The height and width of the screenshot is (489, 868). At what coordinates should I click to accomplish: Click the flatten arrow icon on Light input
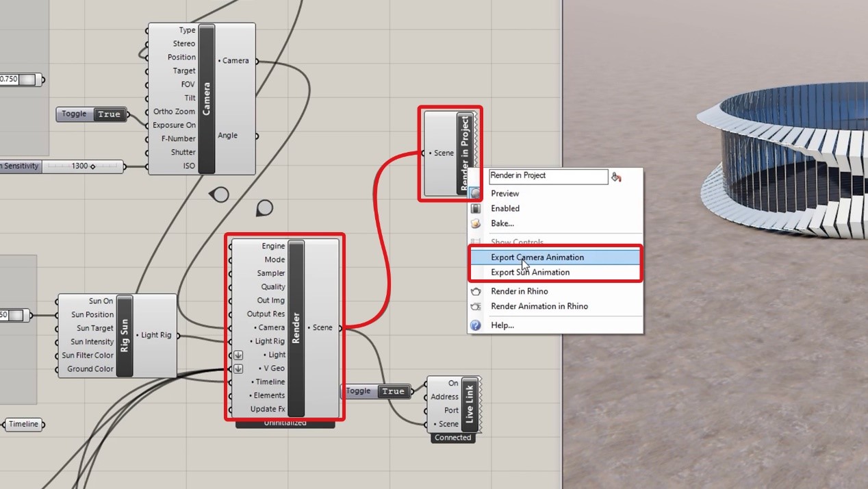click(x=238, y=355)
